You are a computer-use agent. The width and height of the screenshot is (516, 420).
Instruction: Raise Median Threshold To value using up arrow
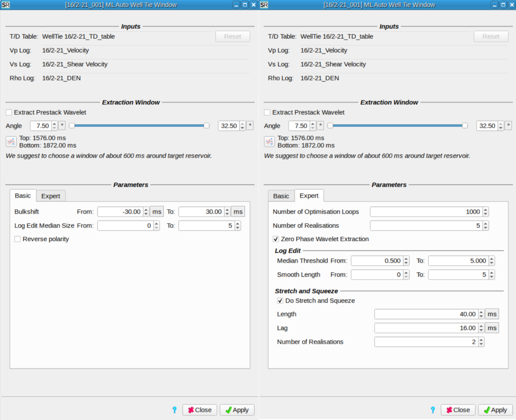[491, 259]
